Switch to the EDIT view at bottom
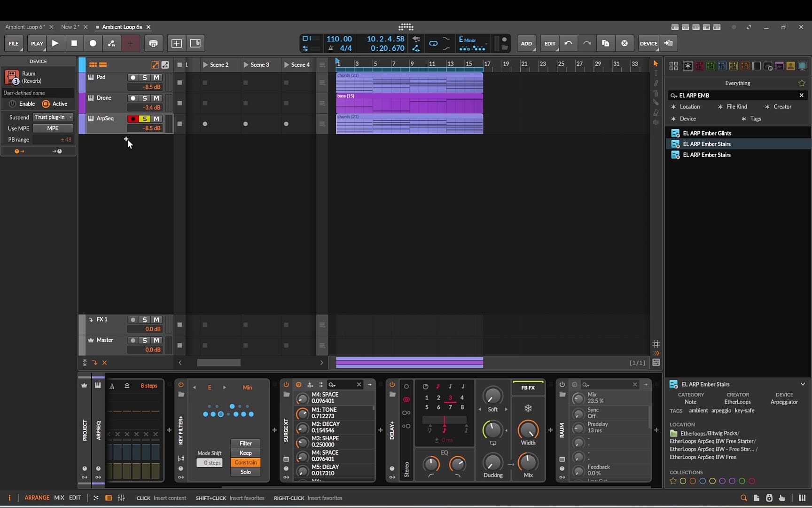The height and width of the screenshot is (508, 812). coord(75,498)
